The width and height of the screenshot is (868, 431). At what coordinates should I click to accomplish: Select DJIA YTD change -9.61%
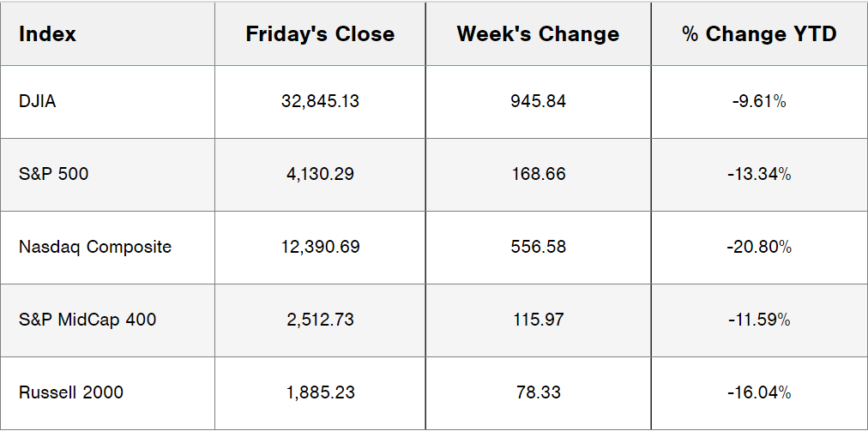pos(759,101)
